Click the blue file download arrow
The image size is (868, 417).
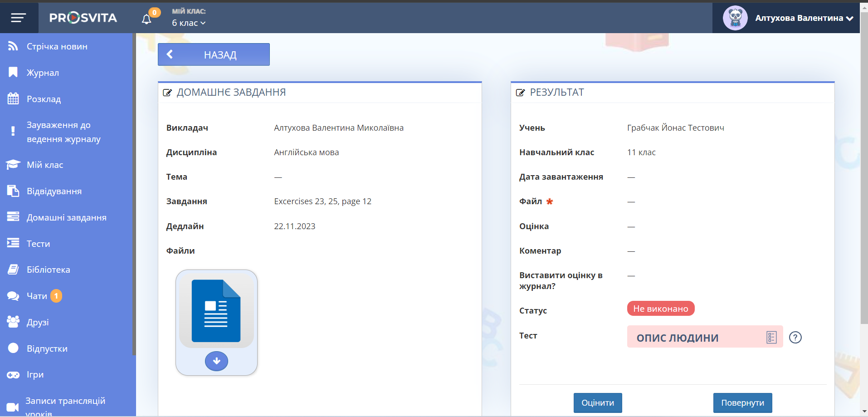tap(216, 361)
